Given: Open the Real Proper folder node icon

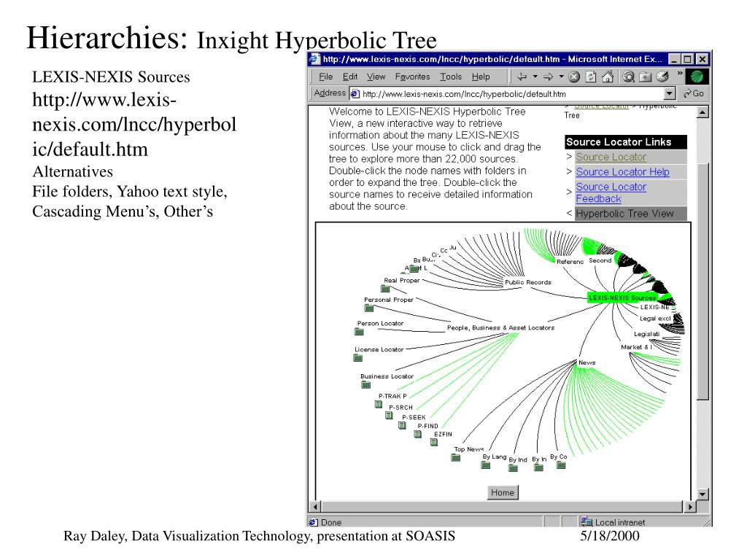Looking at the screenshot, I should (x=385, y=289).
